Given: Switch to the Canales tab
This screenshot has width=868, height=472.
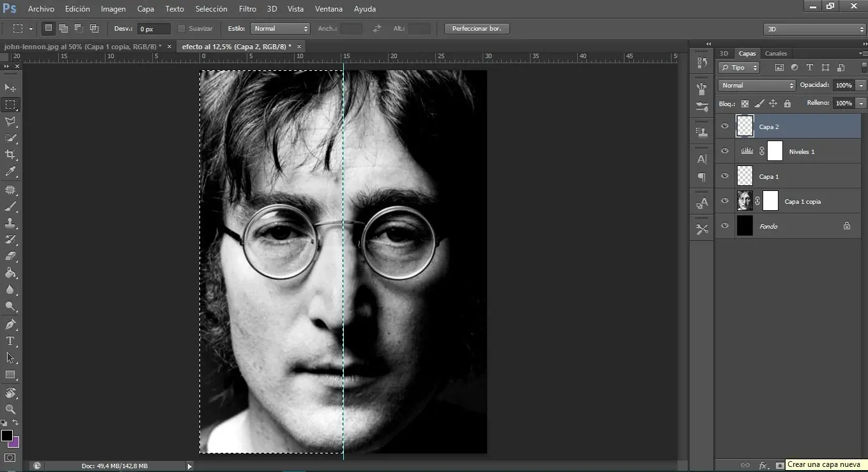Looking at the screenshot, I should point(775,53).
